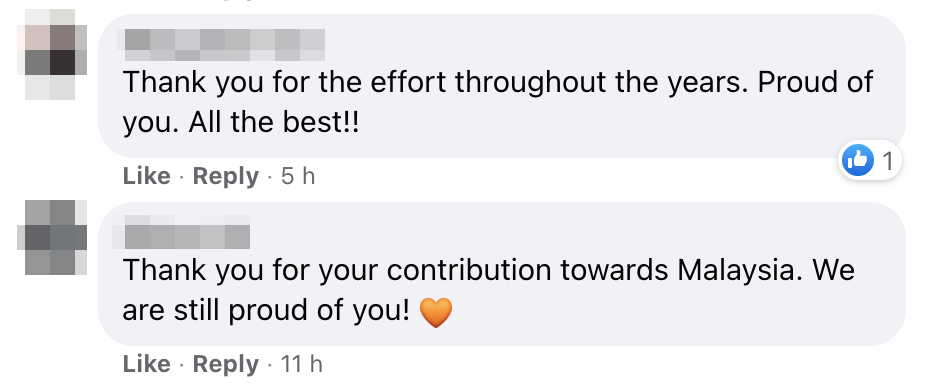Open the second commenter's blurred profile picture

(52, 237)
